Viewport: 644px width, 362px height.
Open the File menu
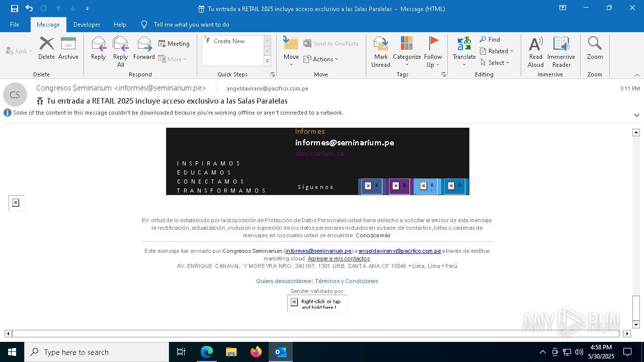point(15,25)
